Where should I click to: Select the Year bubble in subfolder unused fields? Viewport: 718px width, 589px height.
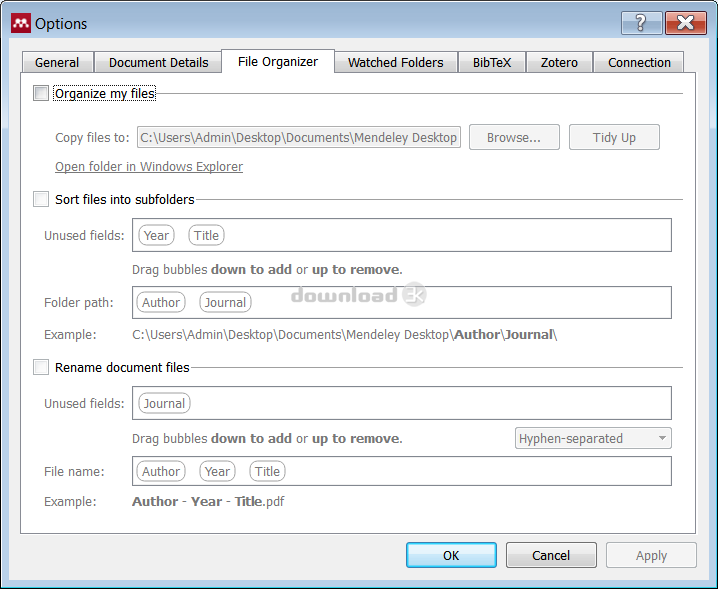[x=156, y=235]
